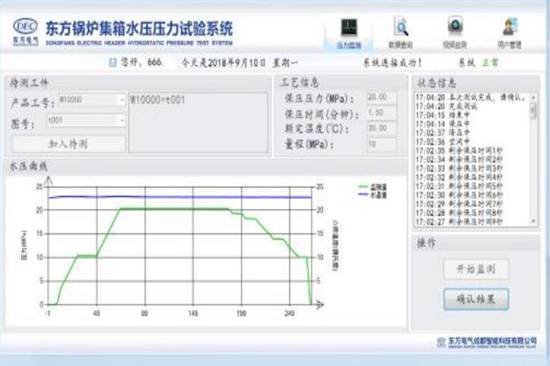550x366 pixels.
Task: Click the 产品工号 label
Action: (33, 103)
